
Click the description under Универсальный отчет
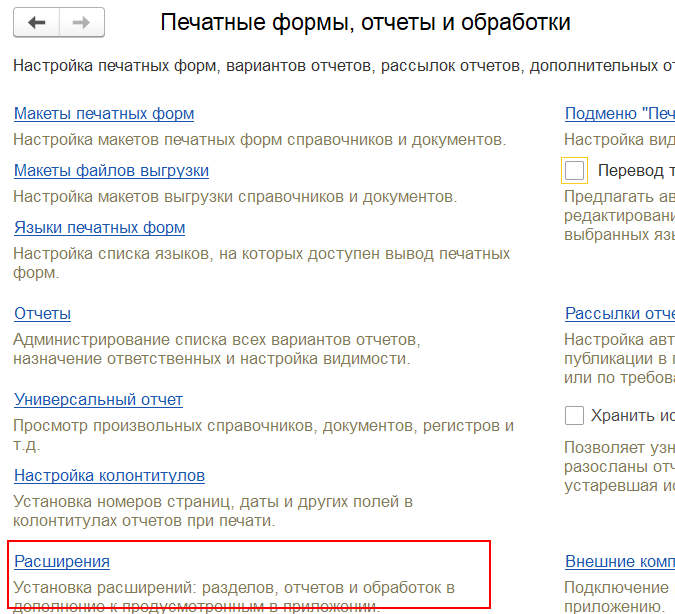coord(264,426)
